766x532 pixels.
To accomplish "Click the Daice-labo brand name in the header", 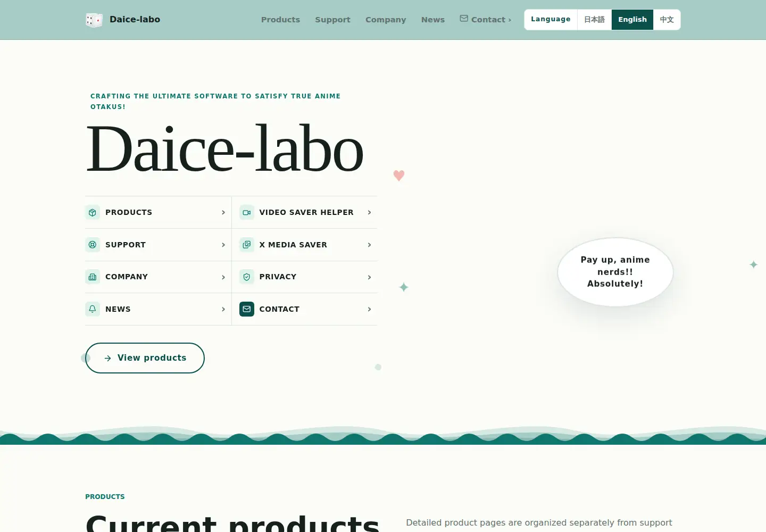I will [135, 19].
